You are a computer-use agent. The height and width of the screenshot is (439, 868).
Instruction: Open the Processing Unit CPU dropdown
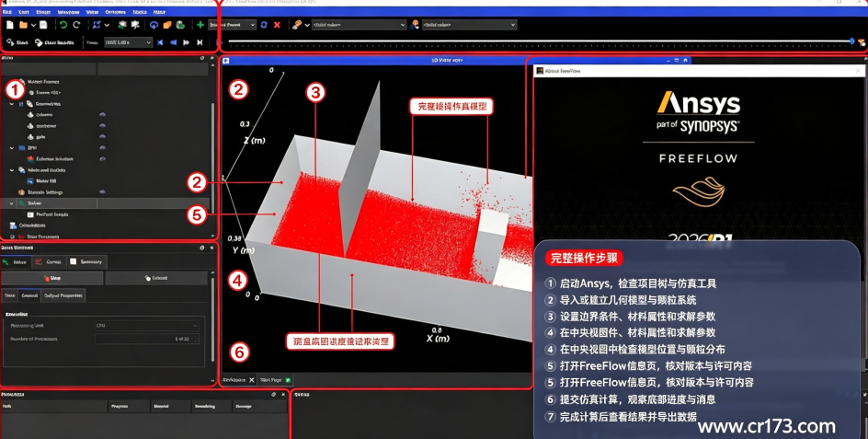[146, 326]
